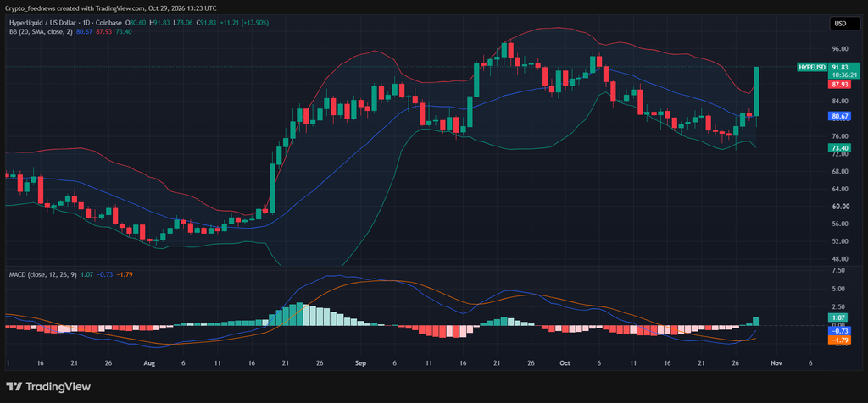Screen dimensions: 868x403
Task: Click the MACD (close, 12, 26, 9) legend
Action: (x=42, y=274)
